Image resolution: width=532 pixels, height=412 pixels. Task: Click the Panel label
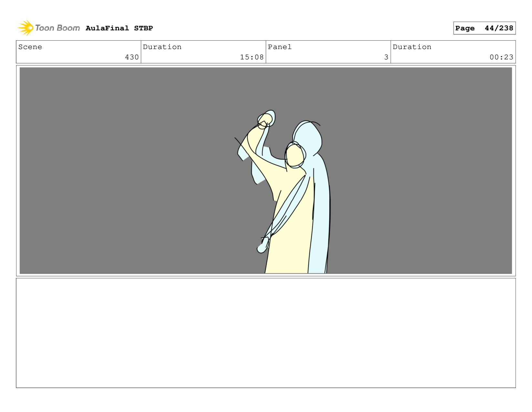coord(280,47)
